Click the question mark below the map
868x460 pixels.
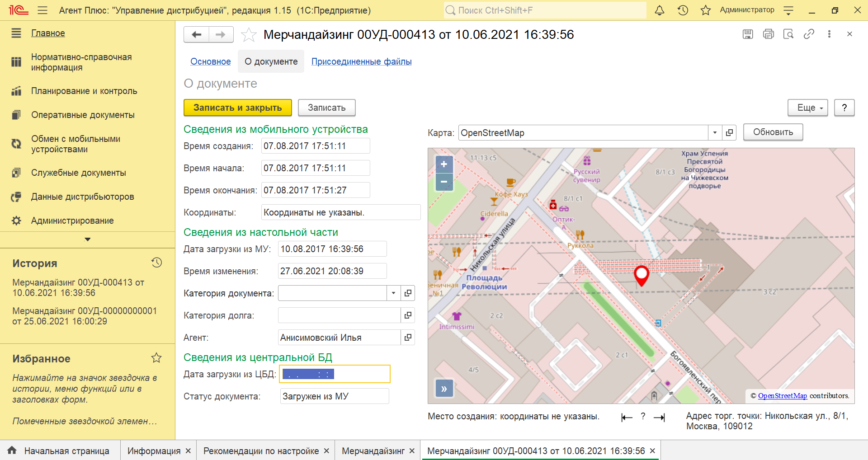click(x=643, y=416)
